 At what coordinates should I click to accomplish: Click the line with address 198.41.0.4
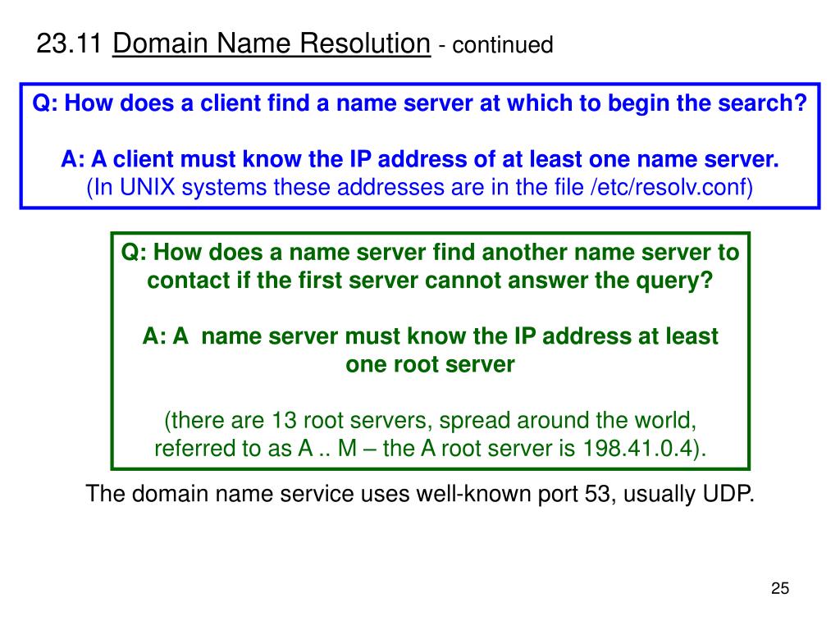(430, 449)
